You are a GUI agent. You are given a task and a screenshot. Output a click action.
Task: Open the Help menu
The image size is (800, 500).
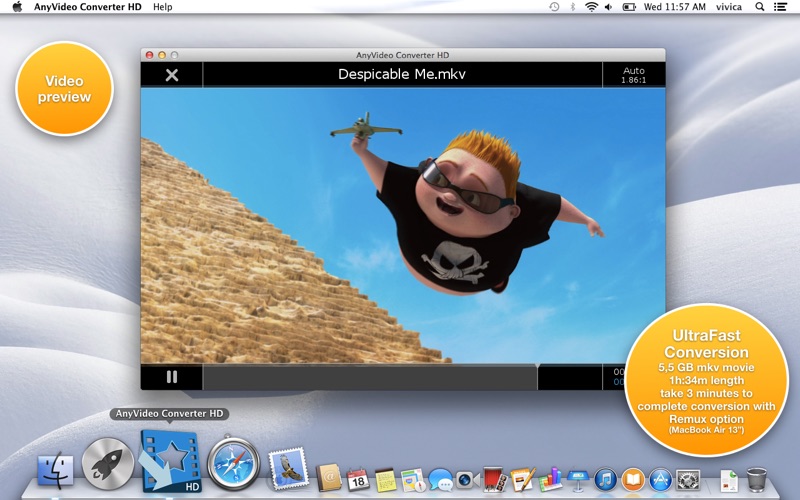pos(163,7)
